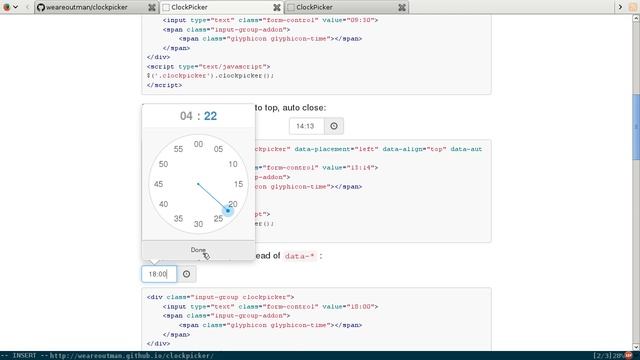The width and height of the screenshot is (640, 360).
Task: Pick minute 10 on clock dial
Action: coord(233,164)
